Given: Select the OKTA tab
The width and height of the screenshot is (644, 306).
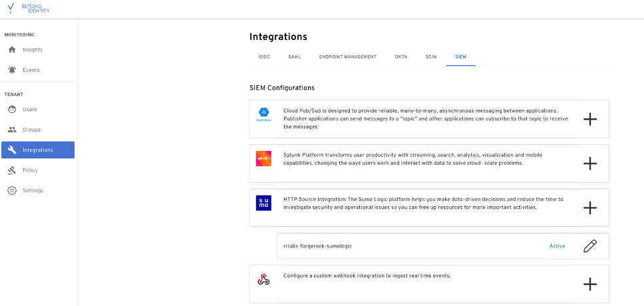Looking at the screenshot, I should [x=401, y=57].
